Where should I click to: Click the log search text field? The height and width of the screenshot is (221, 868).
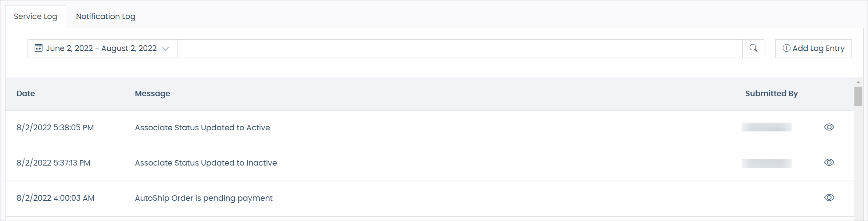(x=459, y=48)
